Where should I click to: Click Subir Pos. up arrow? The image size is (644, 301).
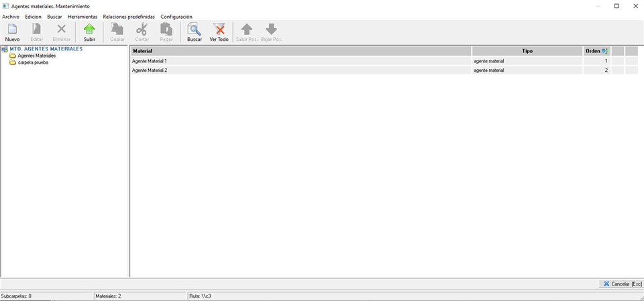coord(246,29)
